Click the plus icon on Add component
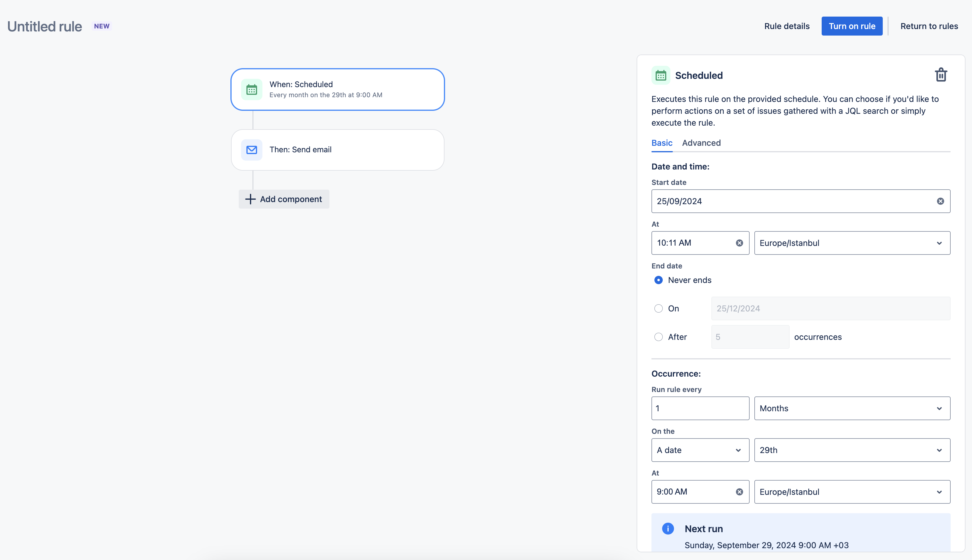The width and height of the screenshot is (972, 560). click(x=250, y=199)
